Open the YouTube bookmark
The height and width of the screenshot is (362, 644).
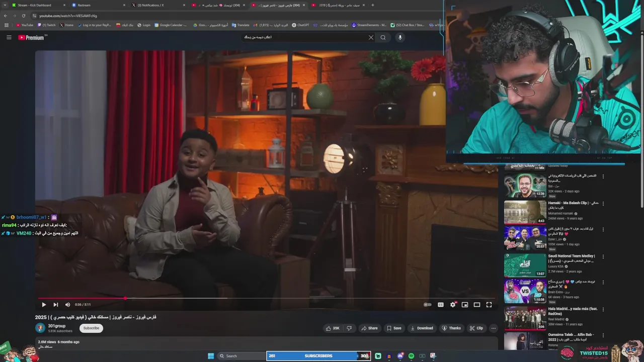pyautogui.click(x=25, y=25)
